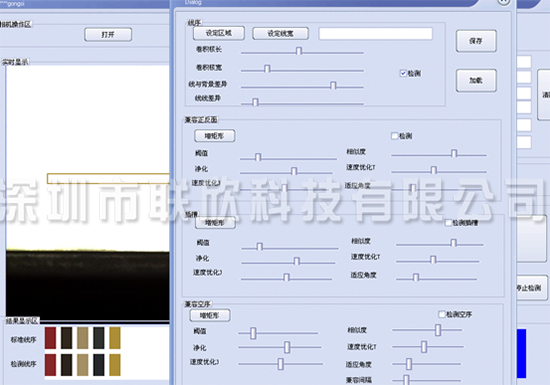The width and height of the screenshot is (550, 385).
Task: Click 相似度 slider handle in 兼容空序 group
Action: (x=438, y=330)
